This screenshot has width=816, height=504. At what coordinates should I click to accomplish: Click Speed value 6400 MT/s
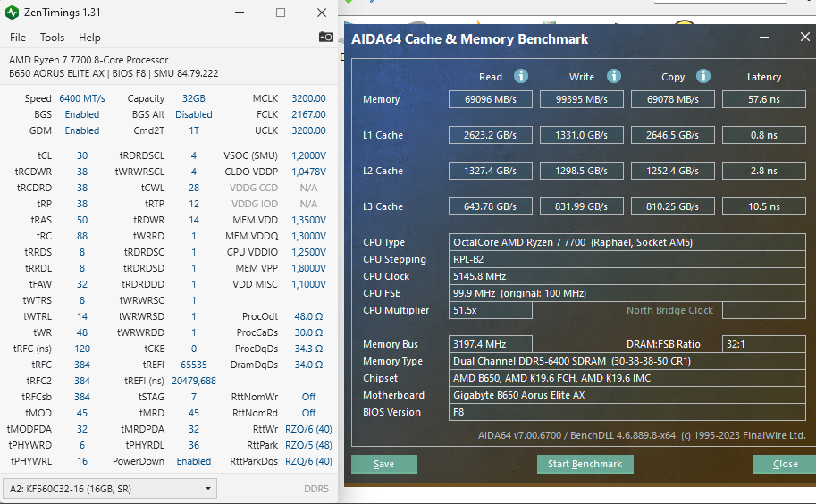point(81,98)
